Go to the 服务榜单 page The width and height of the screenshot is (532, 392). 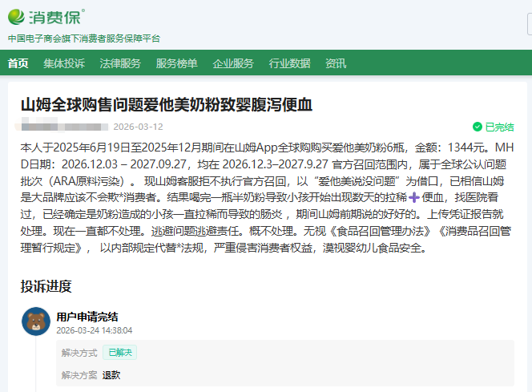176,63
